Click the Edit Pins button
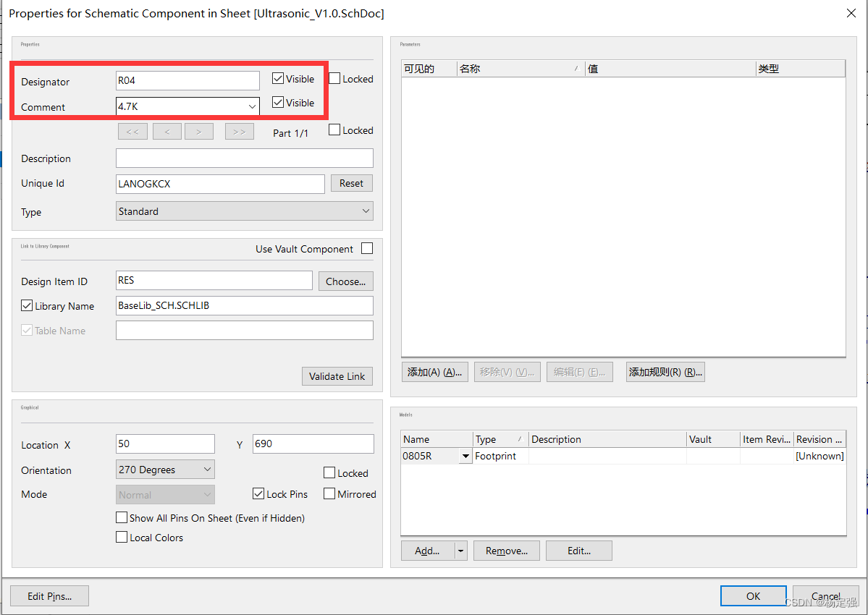868x615 pixels. pos(49,596)
